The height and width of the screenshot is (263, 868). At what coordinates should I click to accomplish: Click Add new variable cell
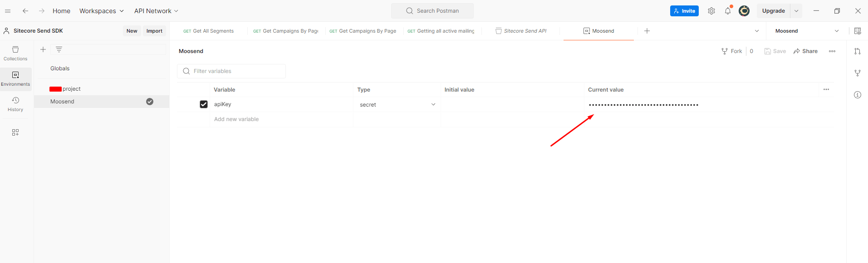[x=281, y=119]
